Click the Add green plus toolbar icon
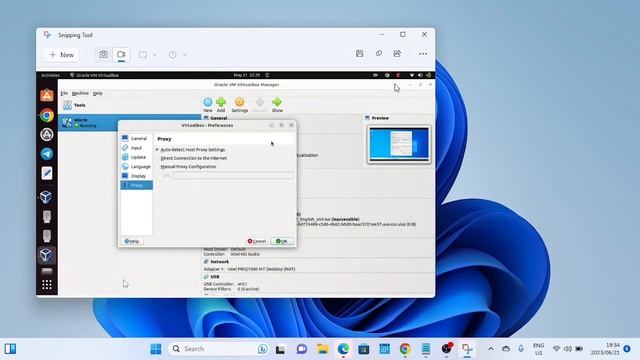 pos(221,105)
